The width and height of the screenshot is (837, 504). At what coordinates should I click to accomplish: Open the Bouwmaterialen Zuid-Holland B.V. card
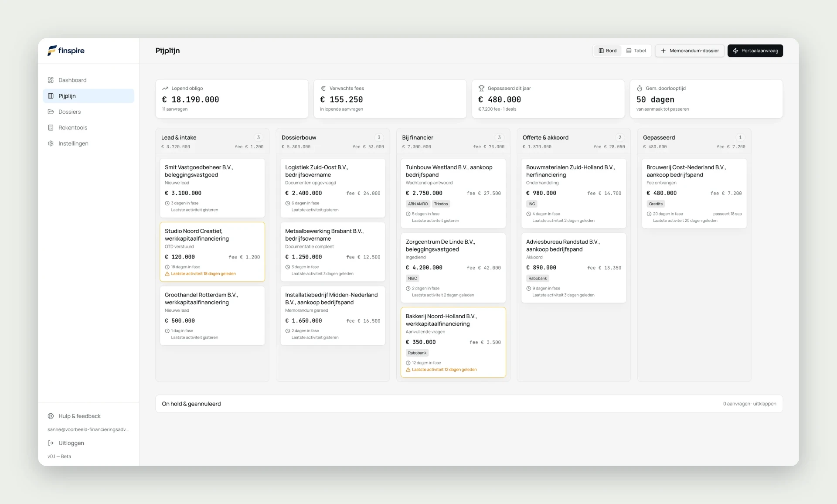coord(574,193)
